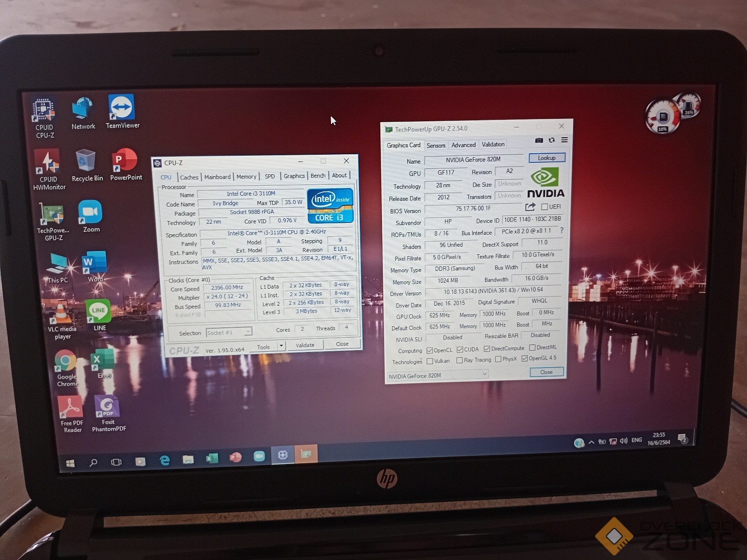Click the Close button at bottom of CPU-Z
The width and height of the screenshot is (747, 560).
(342, 344)
